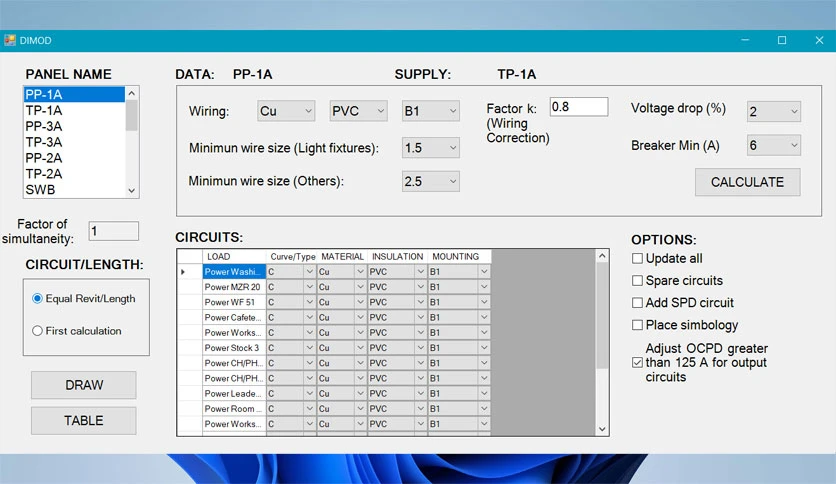The image size is (836, 484).
Task: Open the wiring insulation PVC dropdown
Action: (x=358, y=111)
